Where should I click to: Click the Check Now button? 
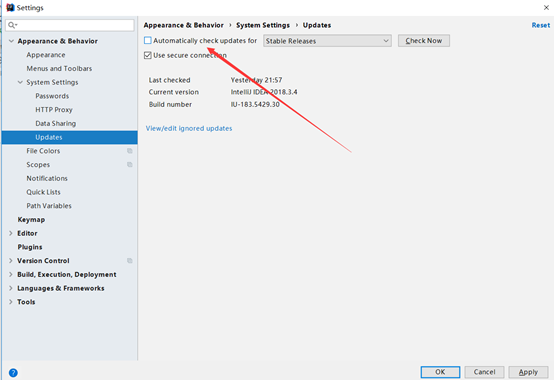[x=424, y=41]
